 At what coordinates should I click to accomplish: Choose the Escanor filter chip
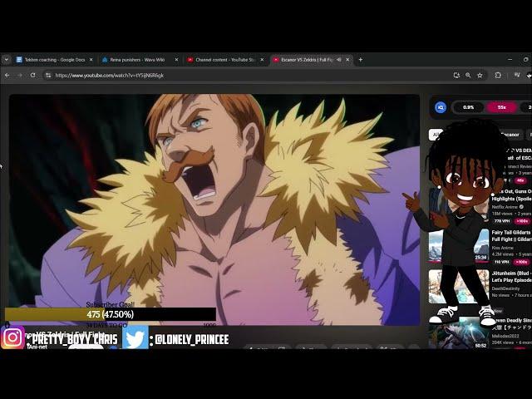pos(510,135)
